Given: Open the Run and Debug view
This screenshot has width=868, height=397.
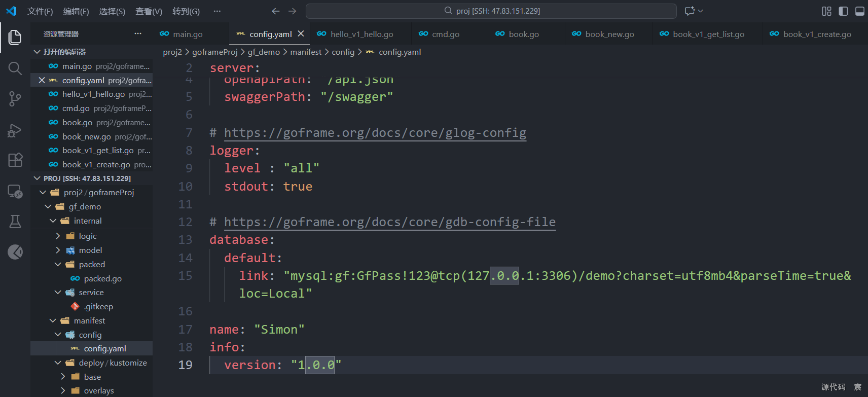Looking at the screenshot, I should [x=15, y=130].
